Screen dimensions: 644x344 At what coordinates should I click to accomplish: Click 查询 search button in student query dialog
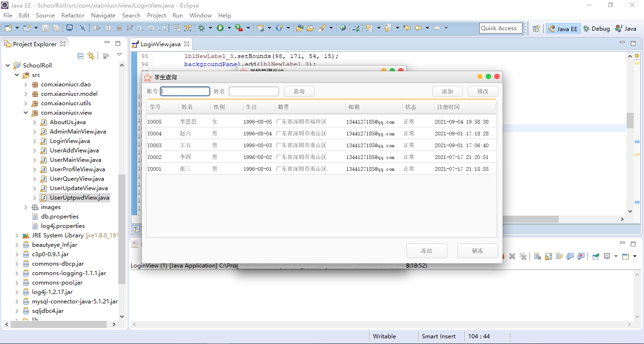pyautogui.click(x=299, y=91)
